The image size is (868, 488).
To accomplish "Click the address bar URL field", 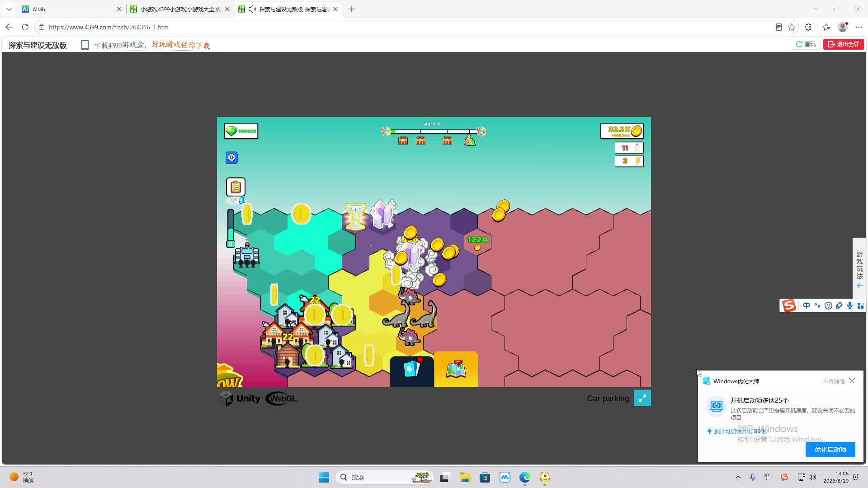I will click(407, 27).
